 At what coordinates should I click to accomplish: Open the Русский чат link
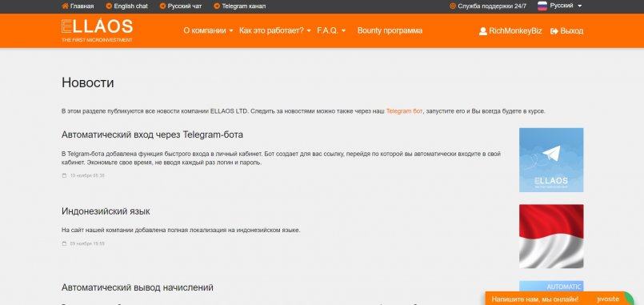(x=185, y=6)
